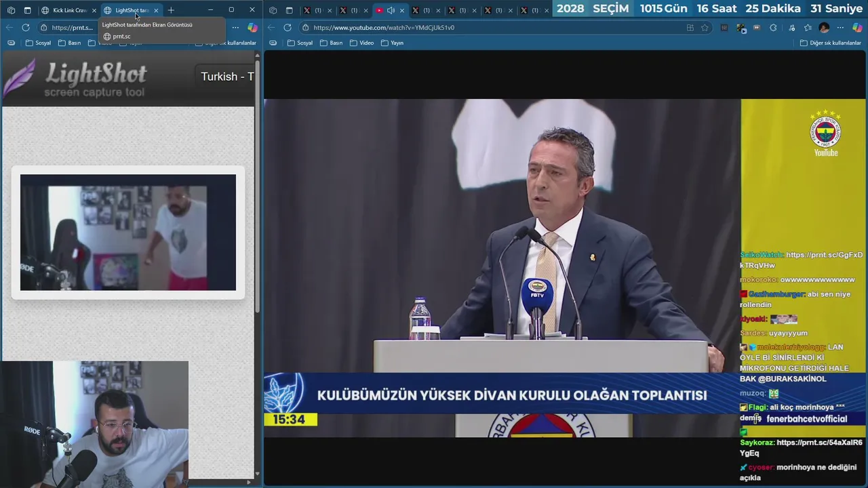Click the prnt.sc address bar

68,28
